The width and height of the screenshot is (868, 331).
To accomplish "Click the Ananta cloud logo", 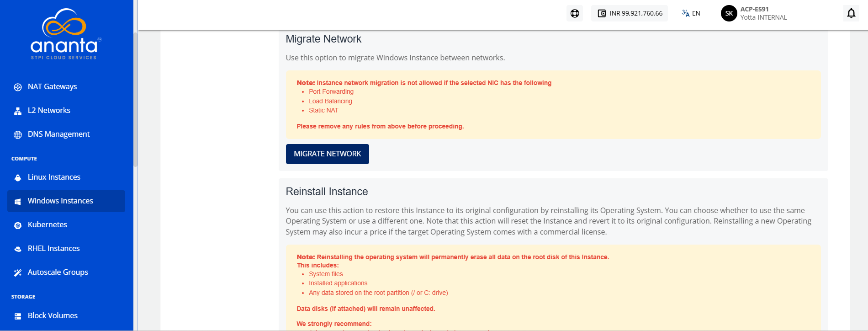I will (x=65, y=34).
